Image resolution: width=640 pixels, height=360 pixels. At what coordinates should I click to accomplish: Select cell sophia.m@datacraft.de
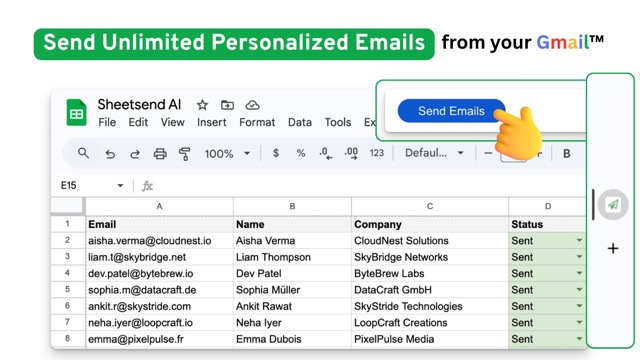click(160, 289)
